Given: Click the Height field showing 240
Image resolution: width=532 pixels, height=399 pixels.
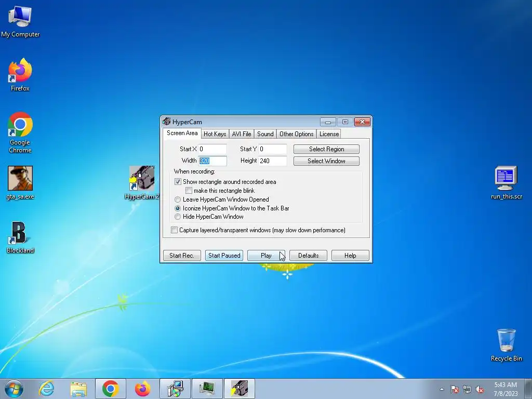Looking at the screenshot, I should point(273,161).
